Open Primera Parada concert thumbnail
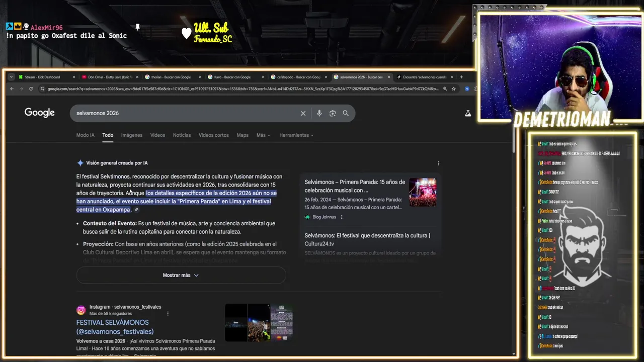 pyautogui.click(x=423, y=192)
